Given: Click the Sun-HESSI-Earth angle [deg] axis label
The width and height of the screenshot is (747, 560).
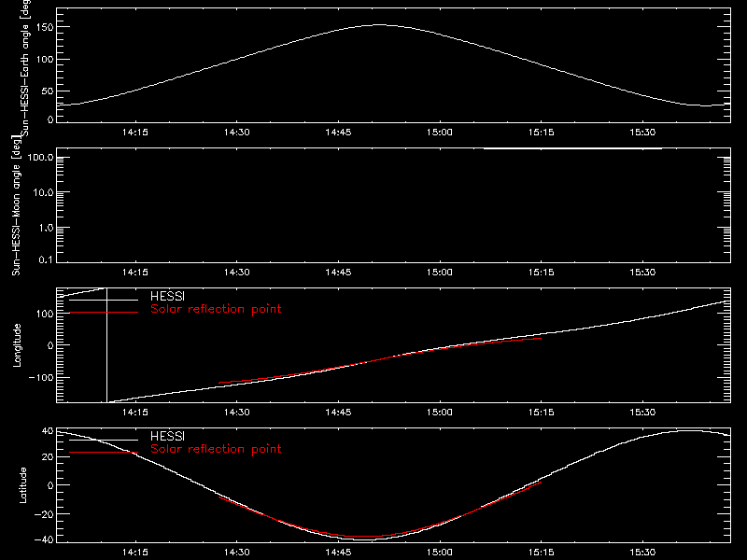Looking at the screenshot, I should [x=24, y=68].
